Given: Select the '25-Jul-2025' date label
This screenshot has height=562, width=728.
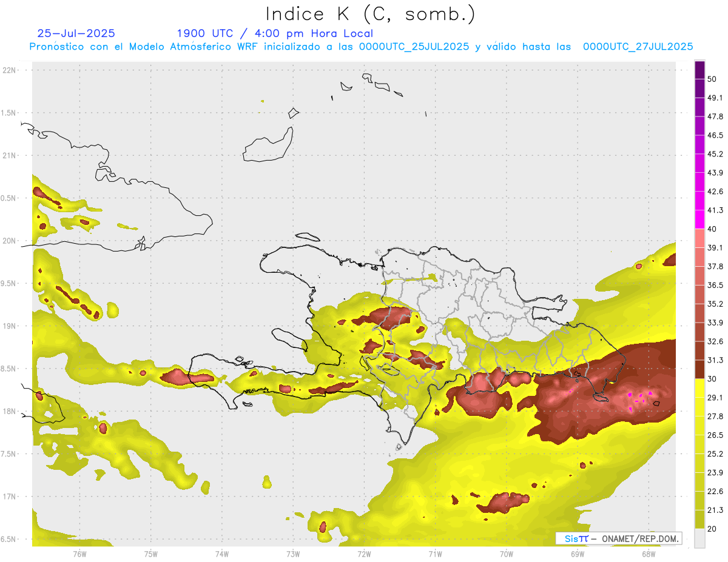Looking at the screenshot, I should pos(76,33).
